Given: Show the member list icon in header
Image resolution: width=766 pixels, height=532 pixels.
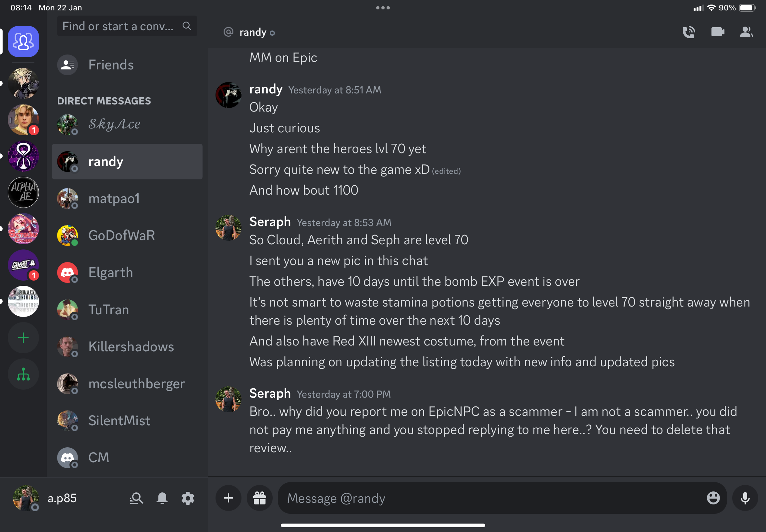Looking at the screenshot, I should (x=746, y=32).
